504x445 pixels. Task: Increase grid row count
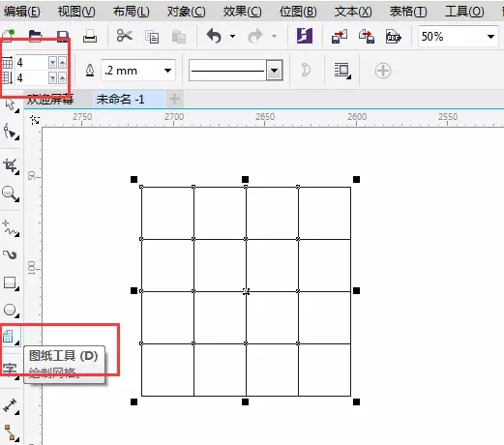click(x=62, y=77)
